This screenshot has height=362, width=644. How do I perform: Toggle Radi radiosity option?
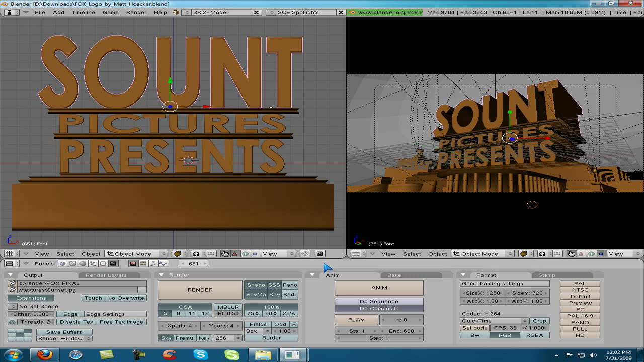click(x=290, y=294)
